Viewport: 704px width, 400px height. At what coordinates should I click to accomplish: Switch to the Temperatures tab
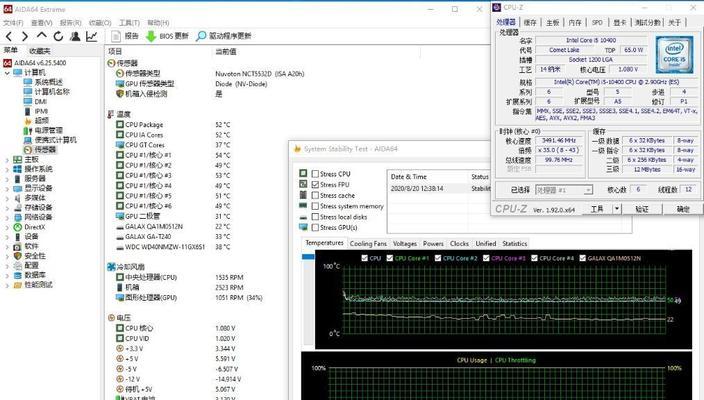[x=324, y=243]
